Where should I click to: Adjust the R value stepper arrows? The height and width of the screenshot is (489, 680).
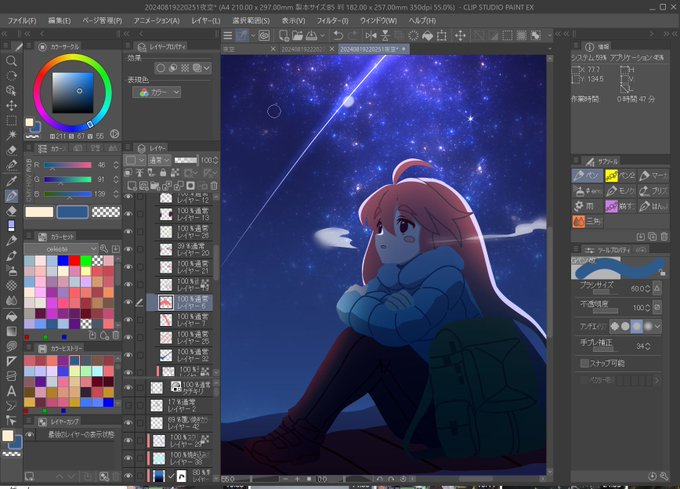116,165
